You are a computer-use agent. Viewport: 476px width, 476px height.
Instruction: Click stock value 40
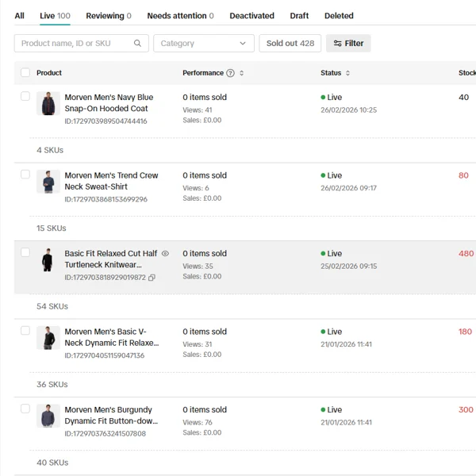(x=463, y=97)
